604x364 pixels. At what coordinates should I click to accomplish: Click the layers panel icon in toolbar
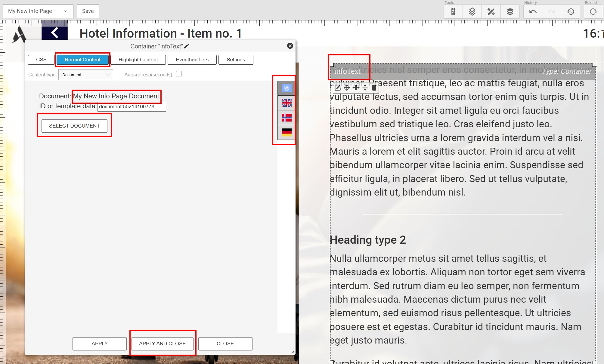tap(472, 11)
